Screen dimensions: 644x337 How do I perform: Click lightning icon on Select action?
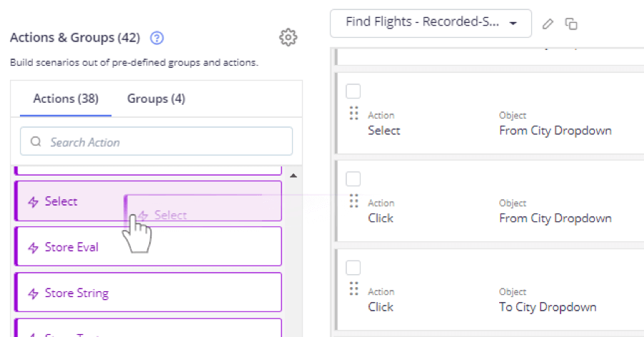coord(34,201)
